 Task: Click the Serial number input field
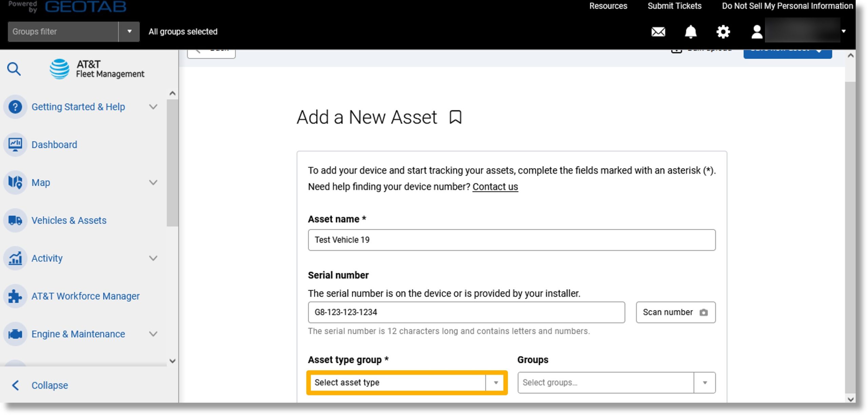[x=466, y=312]
